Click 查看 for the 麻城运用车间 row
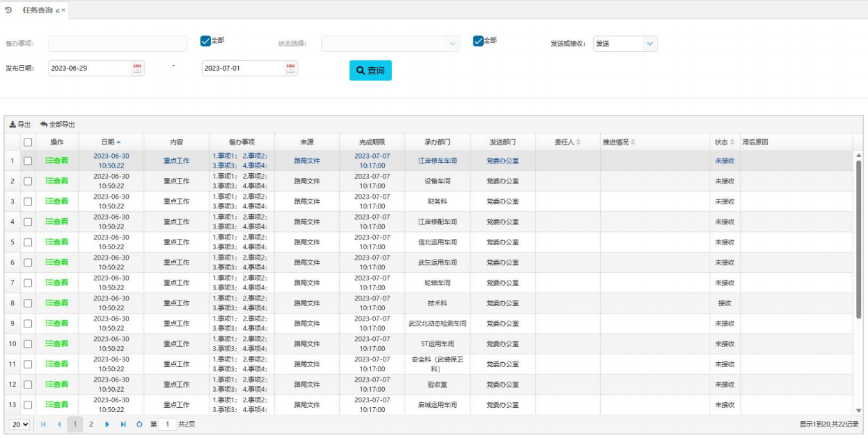This screenshot has width=868, height=439. pyautogui.click(x=57, y=404)
